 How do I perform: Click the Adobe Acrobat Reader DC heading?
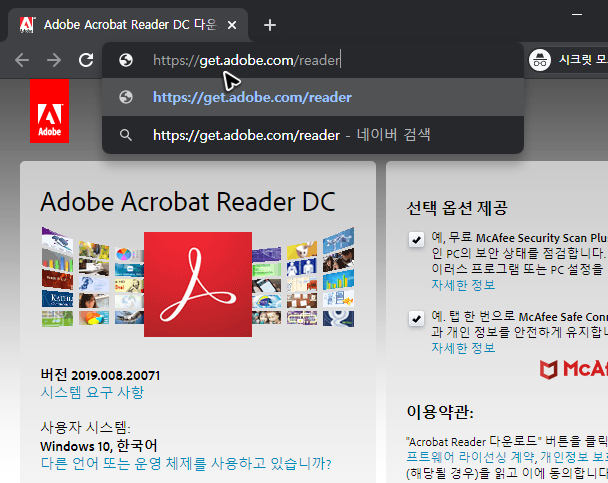click(x=188, y=202)
